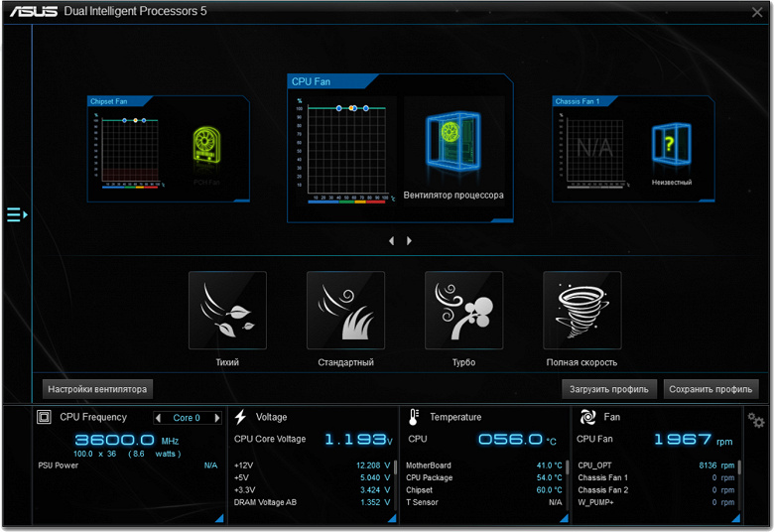Click the leftmost blue point on CPU fan curve
This screenshot has width=774, height=532.
[x=338, y=107]
